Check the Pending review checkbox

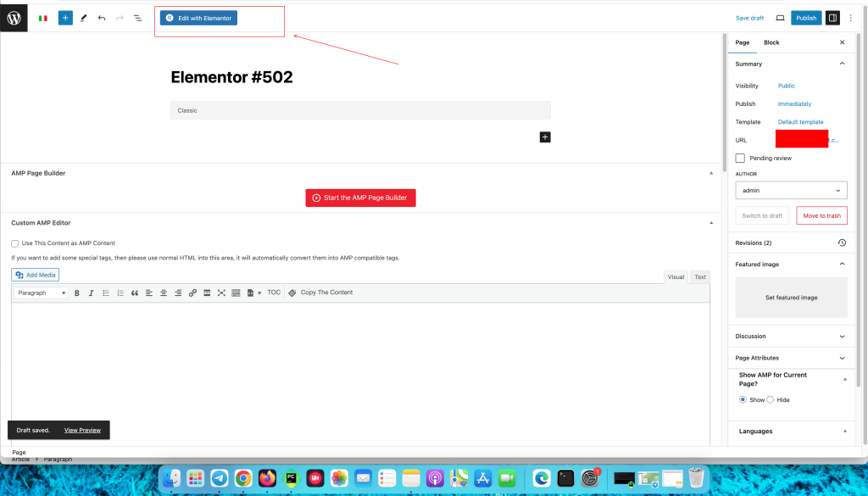740,159
